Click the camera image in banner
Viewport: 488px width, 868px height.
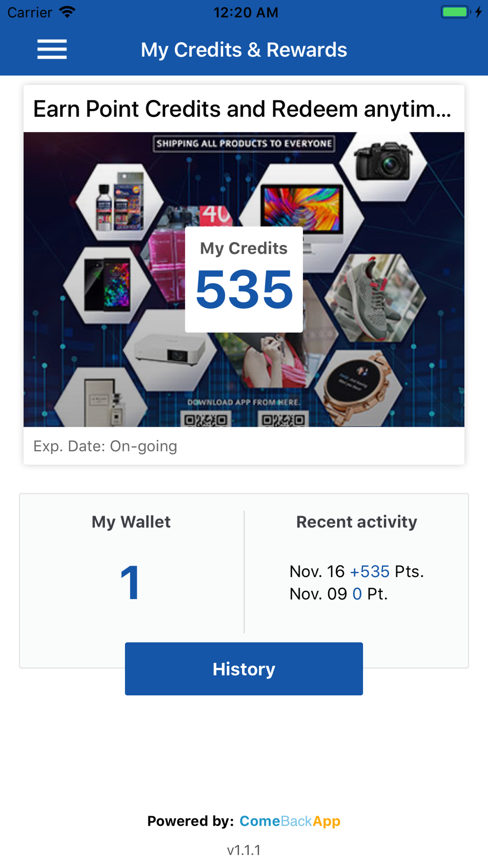click(x=384, y=162)
